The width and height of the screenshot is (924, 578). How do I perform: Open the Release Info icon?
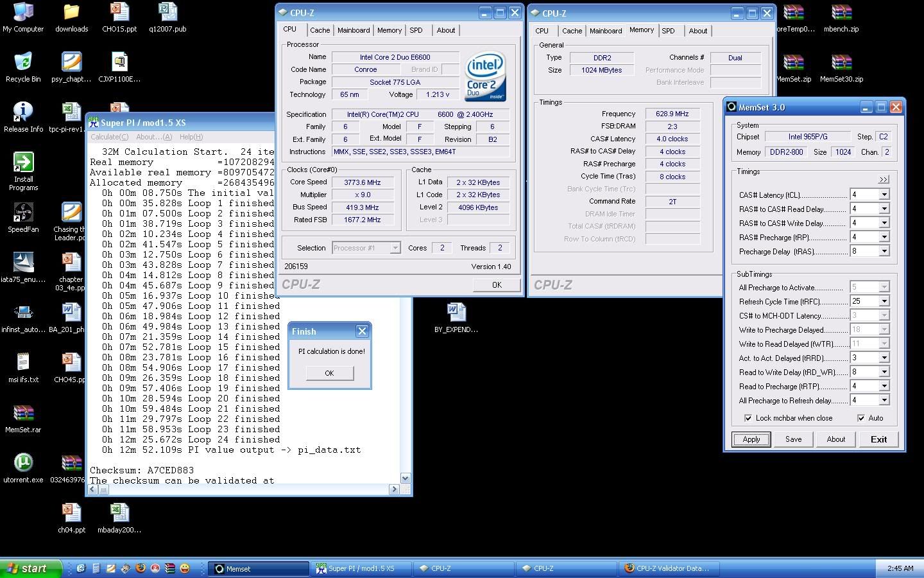[x=23, y=118]
